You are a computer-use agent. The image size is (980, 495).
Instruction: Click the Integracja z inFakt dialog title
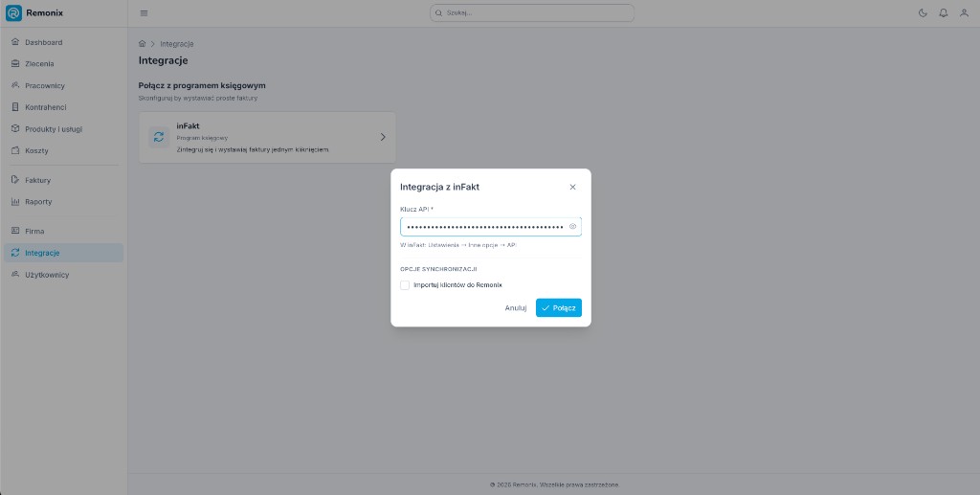click(x=439, y=187)
